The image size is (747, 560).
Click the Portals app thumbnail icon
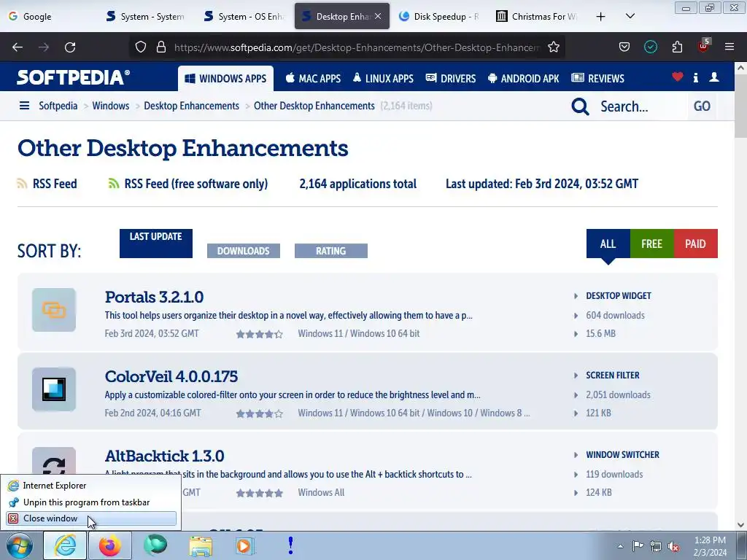[54, 310]
